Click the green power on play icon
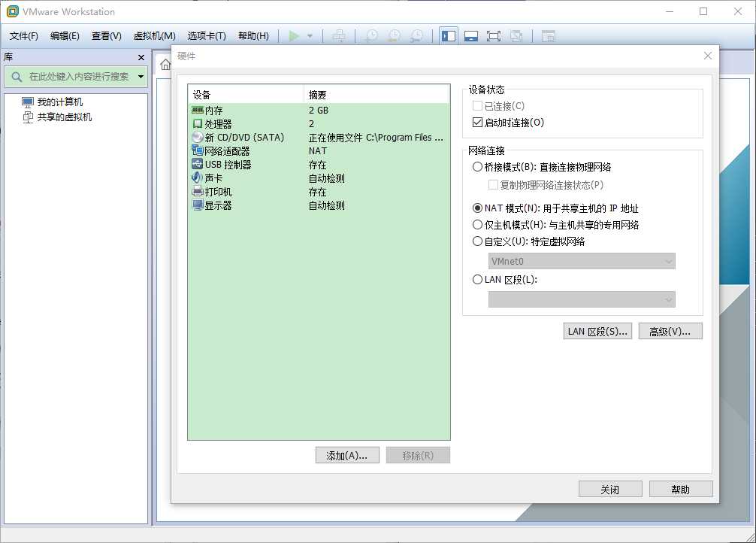This screenshot has width=756, height=543. (294, 36)
